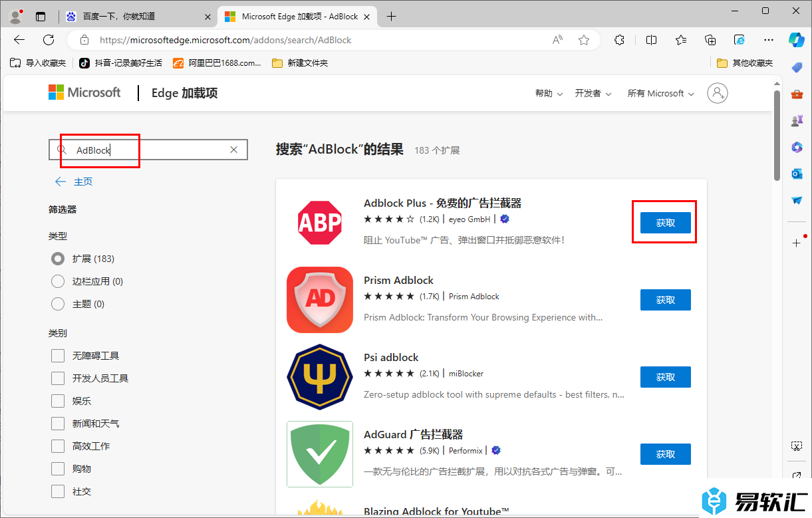812x518 pixels.
Task: Open the Copilot sidebar icon
Action: (x=797, y=40)
